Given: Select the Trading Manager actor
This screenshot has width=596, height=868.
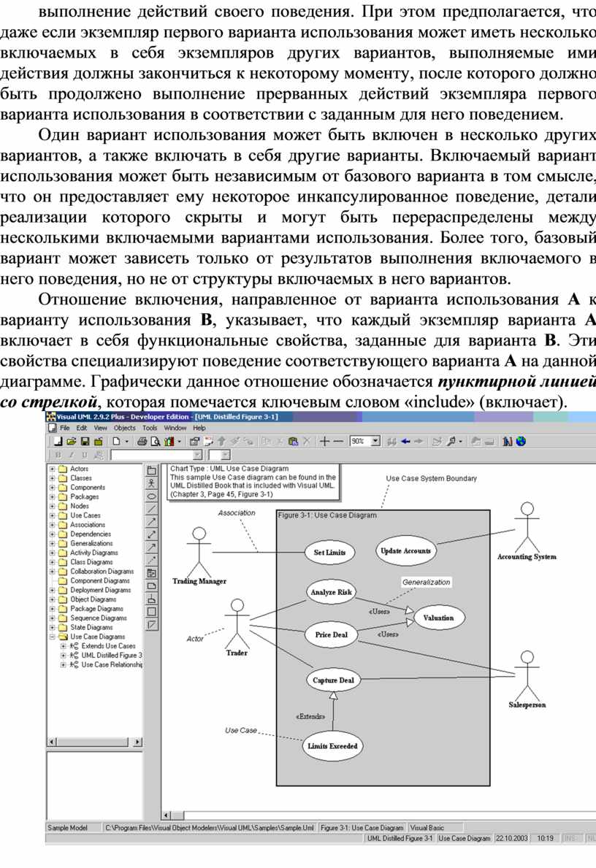Looking at the screenshot, I should 199,556.
